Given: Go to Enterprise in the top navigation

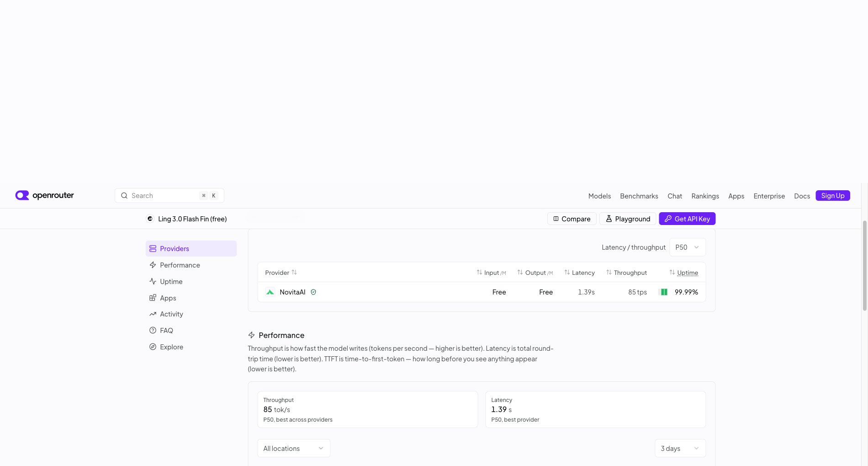Looking at the screenshot, I should click(x=769, y=196).
